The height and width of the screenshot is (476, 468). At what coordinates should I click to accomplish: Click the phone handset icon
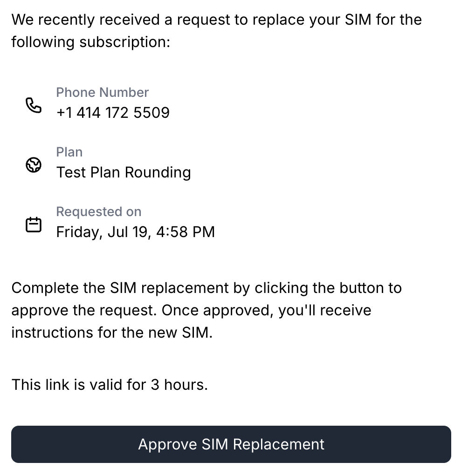coord(34,105)
